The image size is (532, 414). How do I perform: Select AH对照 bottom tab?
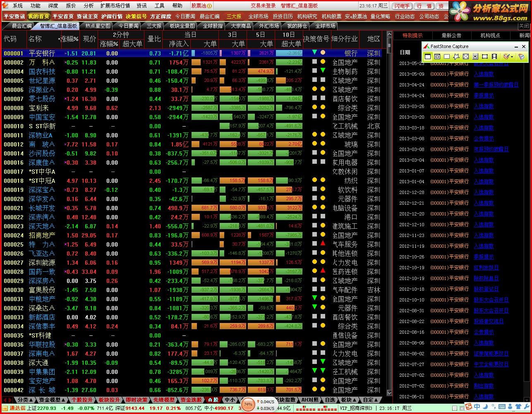click(x=310, y=400)
